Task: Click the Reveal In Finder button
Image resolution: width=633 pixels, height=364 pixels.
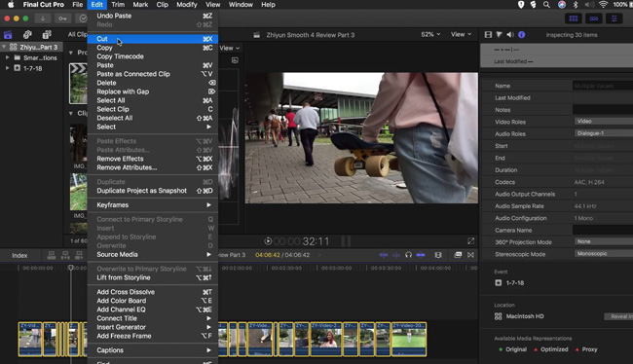Action: (618, 316)
